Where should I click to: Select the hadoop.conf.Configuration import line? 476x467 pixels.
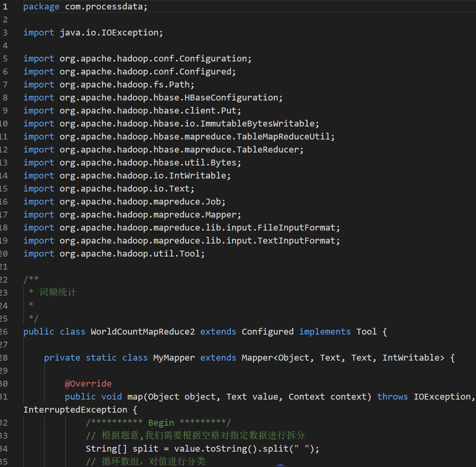(137, 59)
